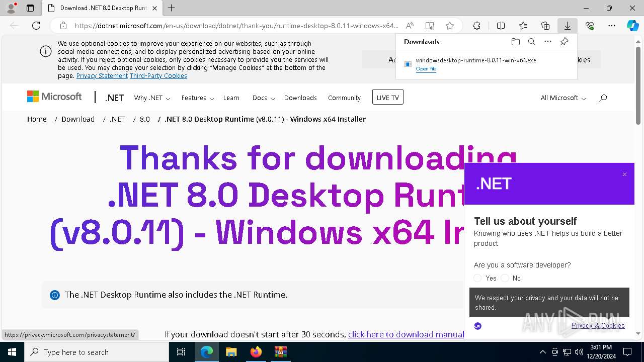
Task: Open Collections panel
Action: pyautogui.click(x=545, y=26)
